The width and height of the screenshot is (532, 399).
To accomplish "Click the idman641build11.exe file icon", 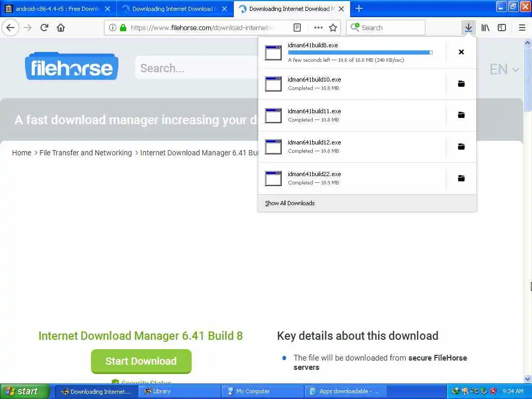I will (273, 115).
